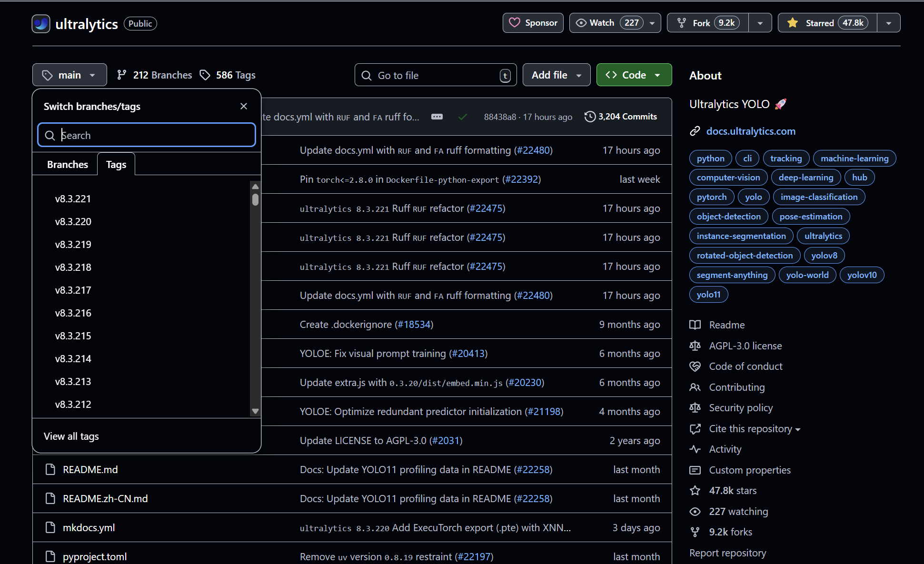The image size is (924, 564).
Task: Click the ultralytics repository avatar icon
Action: 41,24
